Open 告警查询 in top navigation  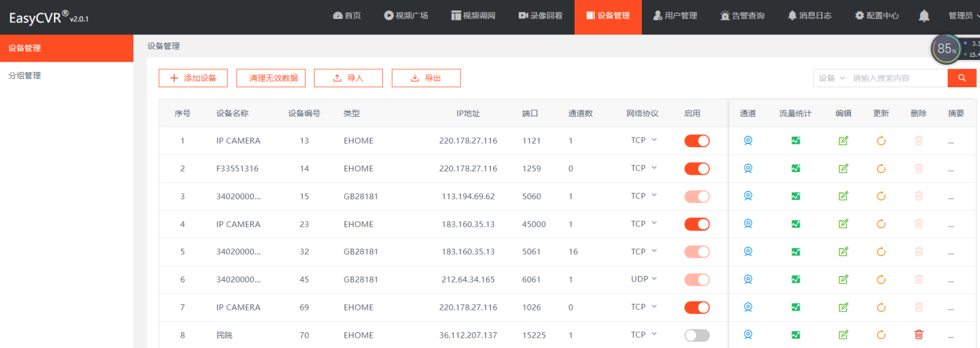click(x=742, y=16)
